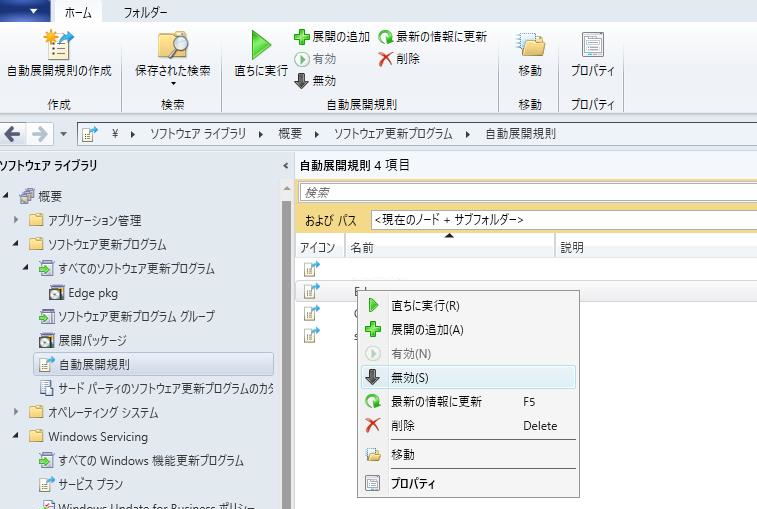Click 展開の追加 in the ribbon
The width and height of the screenshot is (757, 509).
pyautogui.click(x=332, y=37)
